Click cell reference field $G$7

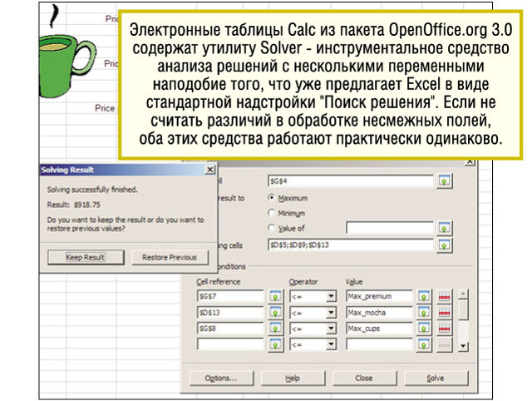click(230, 296)
